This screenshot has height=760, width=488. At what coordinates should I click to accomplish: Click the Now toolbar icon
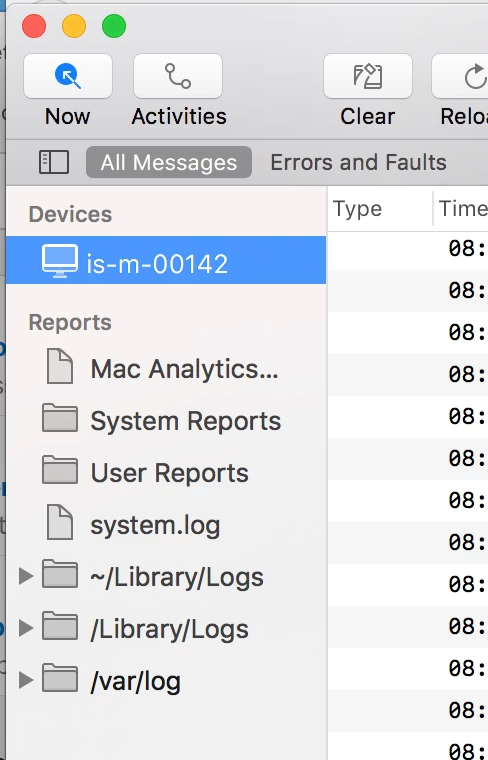[68, 76]
